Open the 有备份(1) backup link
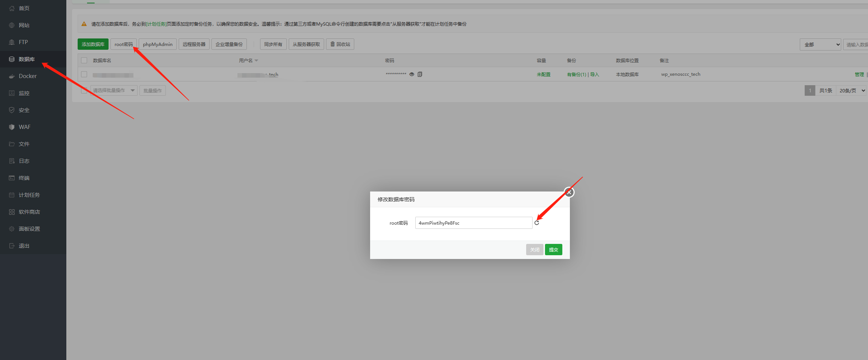The height and width of the screenshot is (360, 868). [576, 75]
